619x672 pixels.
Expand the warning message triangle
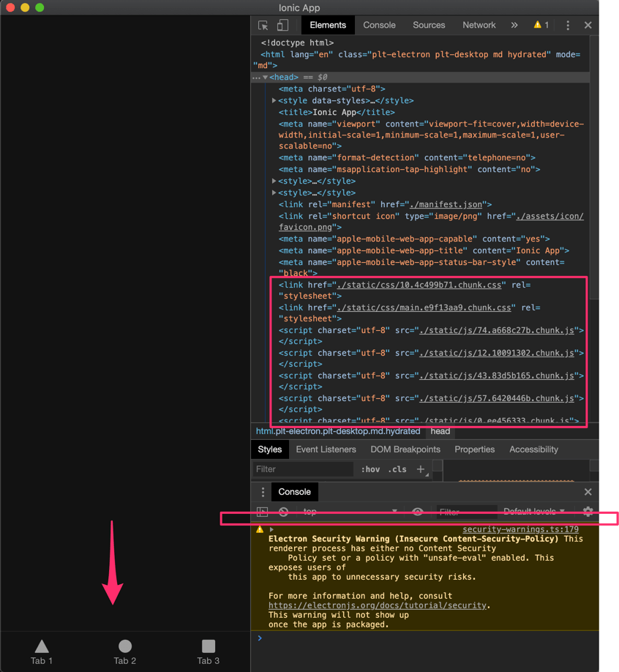pos(271,530)
